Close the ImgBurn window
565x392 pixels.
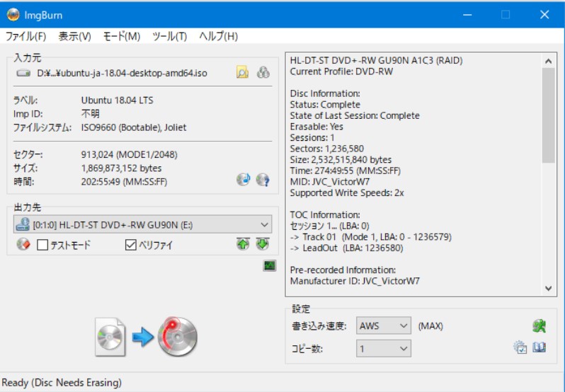(x=544, y=15)
